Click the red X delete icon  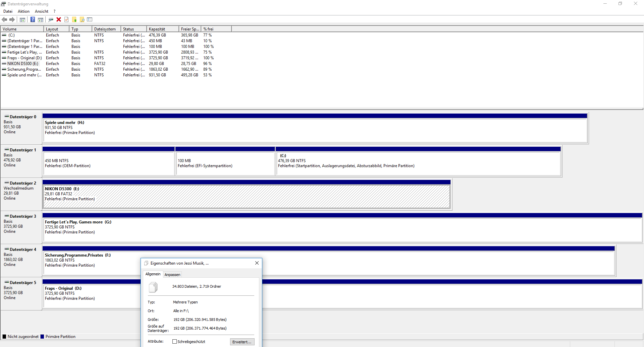click(x=59, y=19)
